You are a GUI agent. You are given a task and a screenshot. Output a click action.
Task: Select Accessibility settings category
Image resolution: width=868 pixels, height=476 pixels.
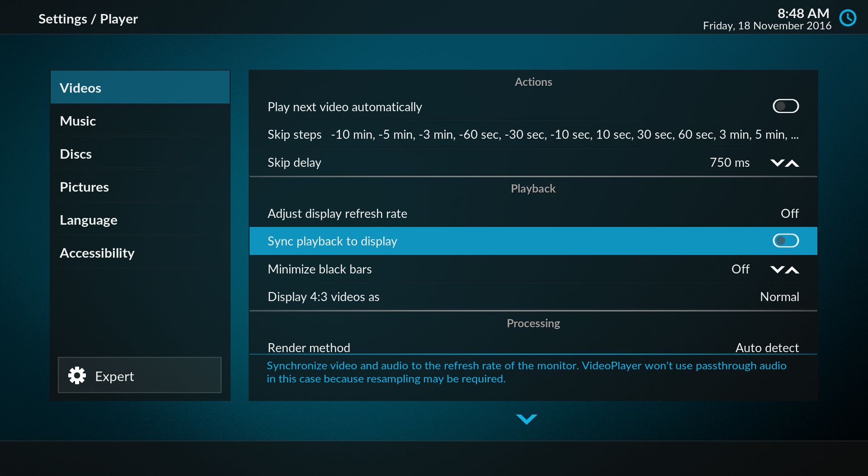point(140,253)
